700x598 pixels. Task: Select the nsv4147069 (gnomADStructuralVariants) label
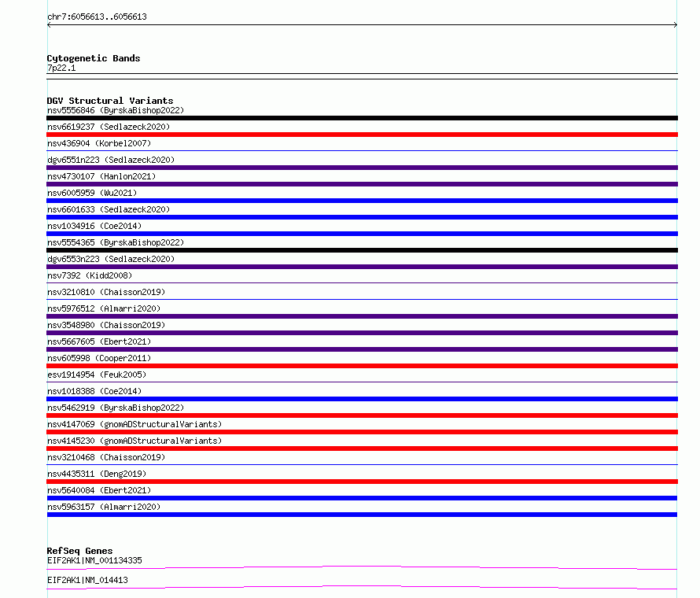[134, 424]
